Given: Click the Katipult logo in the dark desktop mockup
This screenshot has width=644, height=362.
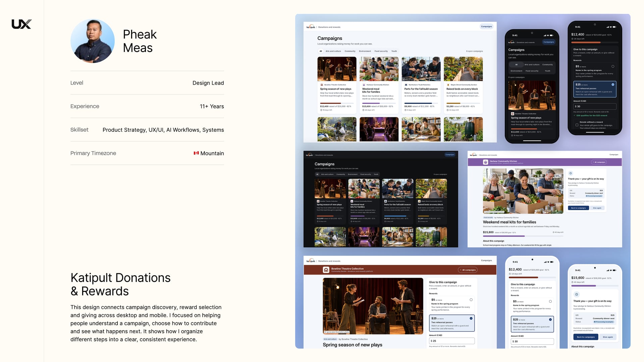Looking at the screenshot, I should [x=309, y=155].
